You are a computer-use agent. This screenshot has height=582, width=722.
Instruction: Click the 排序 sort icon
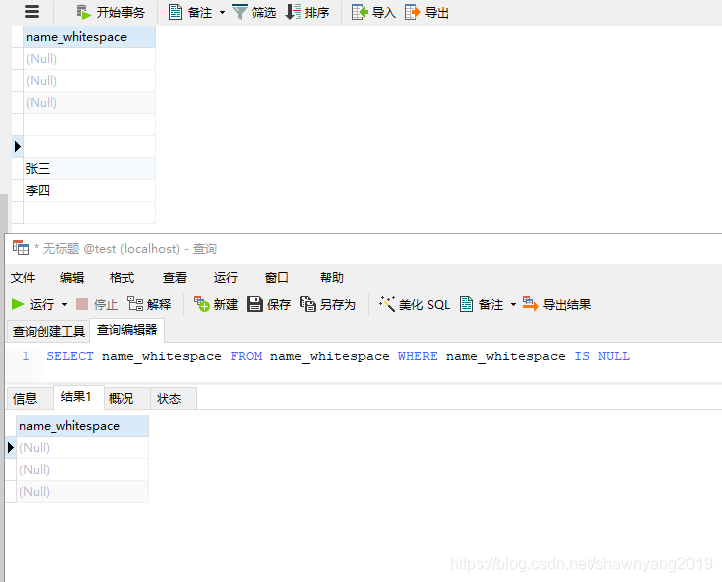pyautogui.click(x=293, y=12)
